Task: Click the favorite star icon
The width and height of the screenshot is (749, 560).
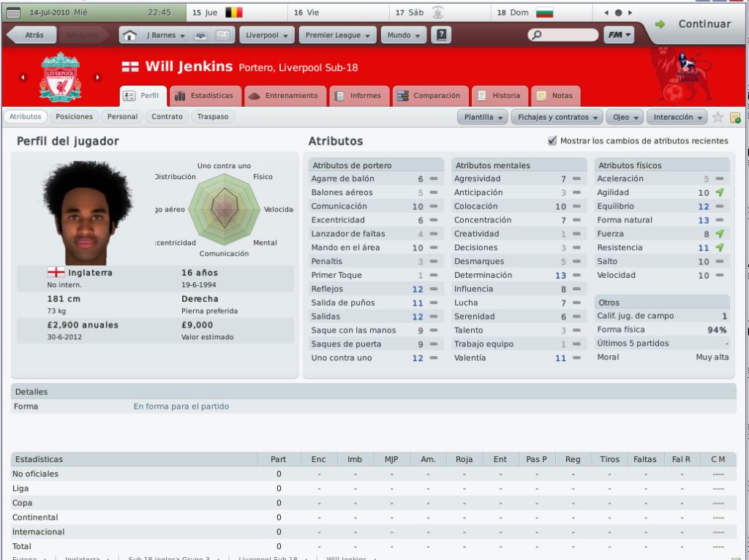Action: tap(717, 117)
